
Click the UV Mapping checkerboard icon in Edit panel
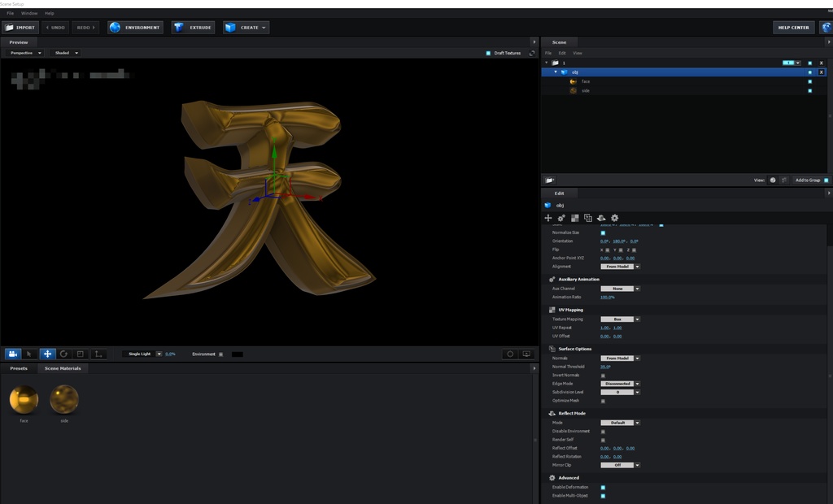[x=574, y=218]
